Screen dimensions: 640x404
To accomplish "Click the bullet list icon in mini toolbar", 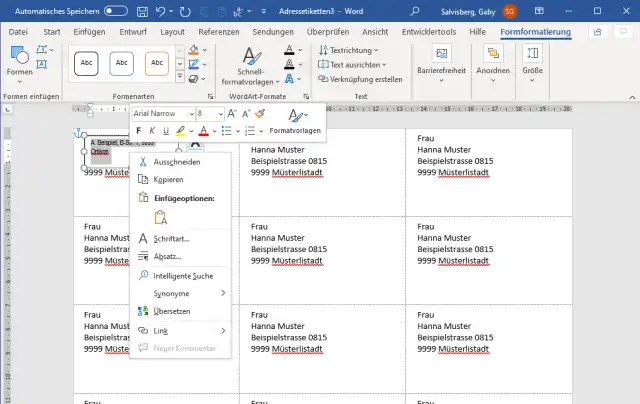I will coord(226,131).
